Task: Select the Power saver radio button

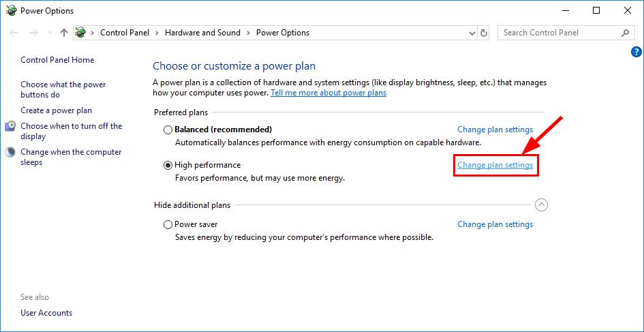Action: [168, 225]
